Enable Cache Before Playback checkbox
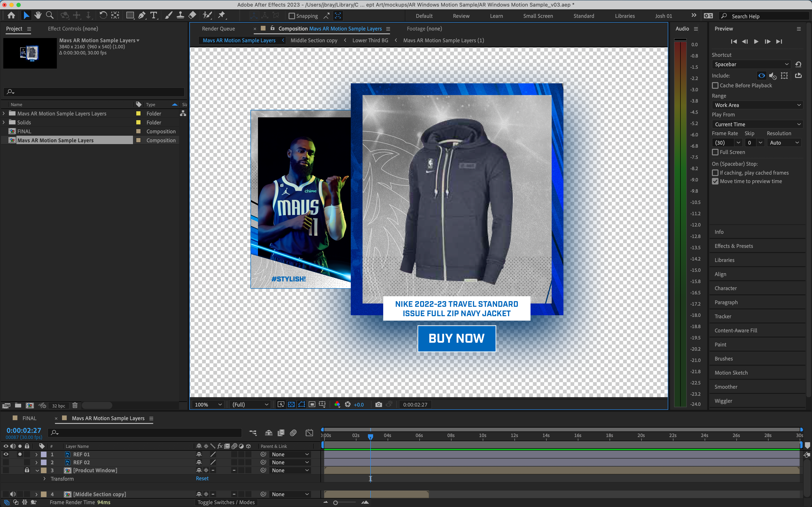 pos(715,85)
